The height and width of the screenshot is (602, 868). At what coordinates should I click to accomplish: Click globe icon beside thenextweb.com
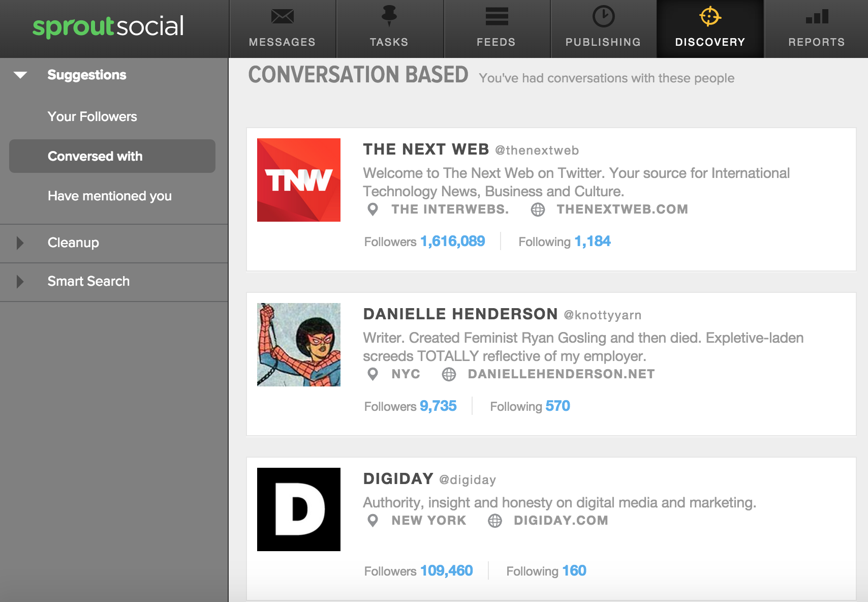pyautogui.click(x=538, y=209)
